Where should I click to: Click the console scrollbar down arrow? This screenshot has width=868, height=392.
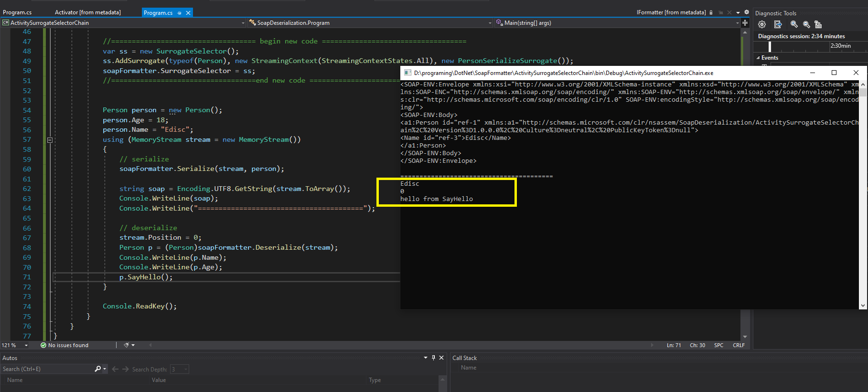tap(863, 306)
